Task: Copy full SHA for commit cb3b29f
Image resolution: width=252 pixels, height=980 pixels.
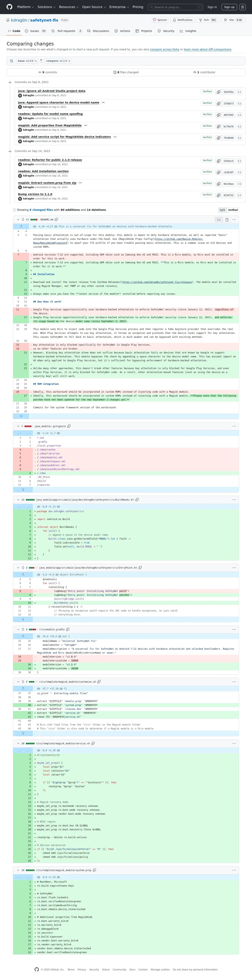Action: tap(218, 172)
